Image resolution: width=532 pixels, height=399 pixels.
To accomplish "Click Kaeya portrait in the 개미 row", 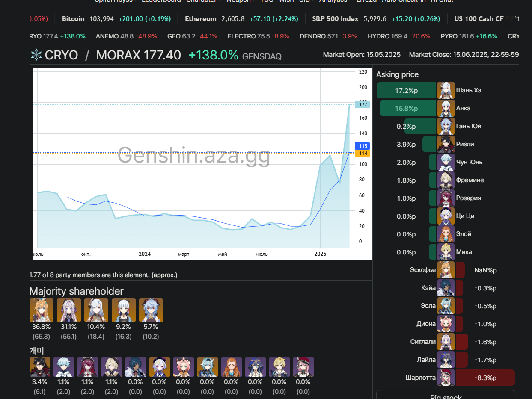I will click(136, 367).
